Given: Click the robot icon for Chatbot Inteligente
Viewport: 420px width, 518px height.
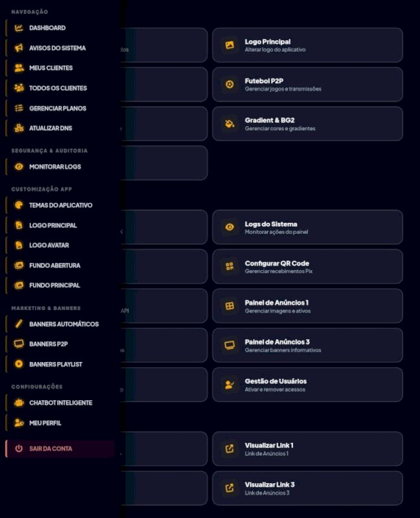Looking at the screenshot, I should tap(19, 403).
